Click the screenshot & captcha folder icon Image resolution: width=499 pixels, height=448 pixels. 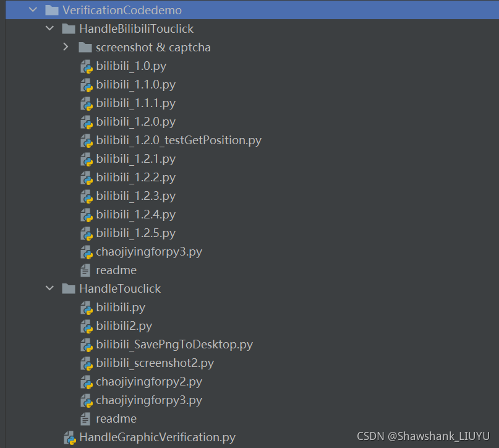(x=85, y=47)
